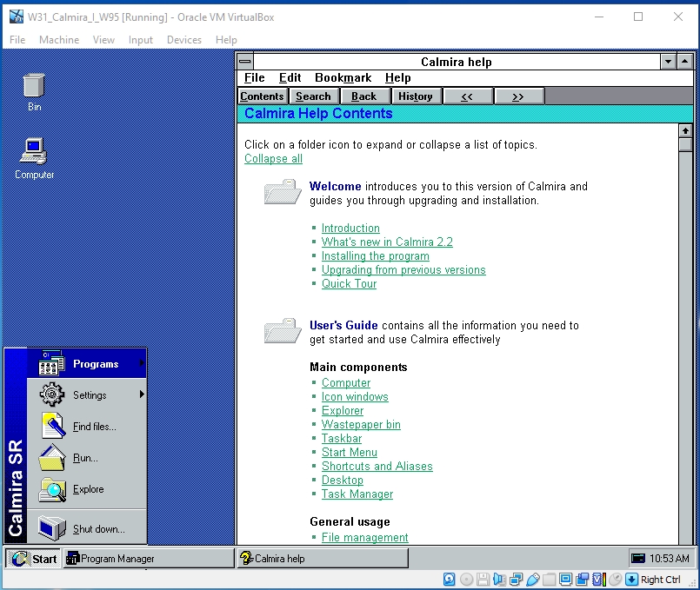Open the Quick Tour link
Screen dimensions: 700x590
(349, 283)
